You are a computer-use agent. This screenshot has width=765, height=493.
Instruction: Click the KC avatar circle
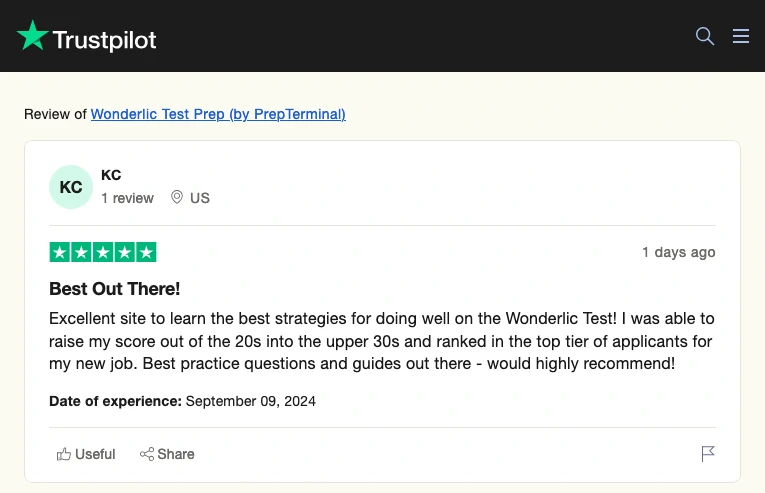71,187
